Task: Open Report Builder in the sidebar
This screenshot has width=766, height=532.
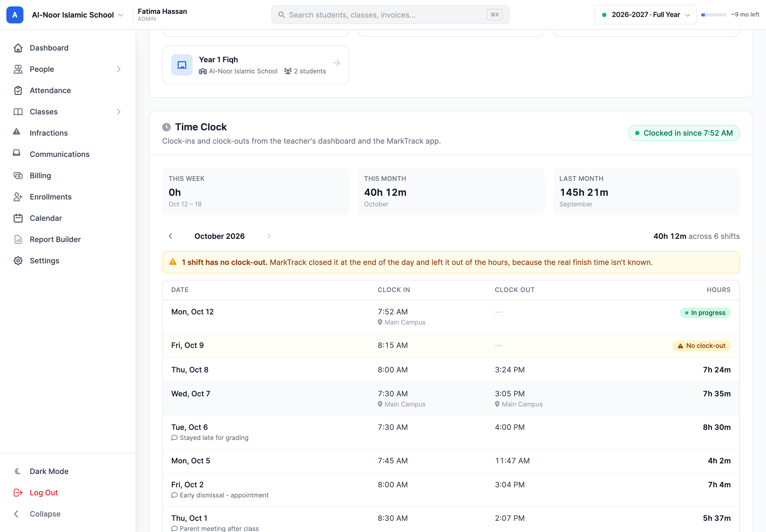Action: pyautogui.click(x=55, y=240)
